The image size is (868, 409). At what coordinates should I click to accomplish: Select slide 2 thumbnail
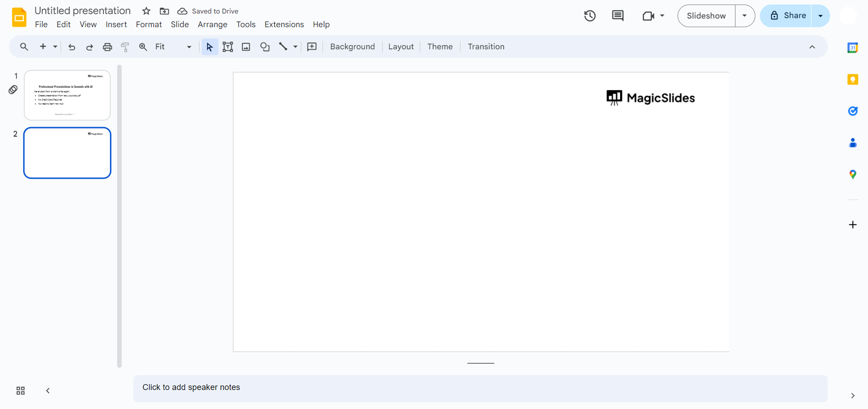(x=67, y=153)
